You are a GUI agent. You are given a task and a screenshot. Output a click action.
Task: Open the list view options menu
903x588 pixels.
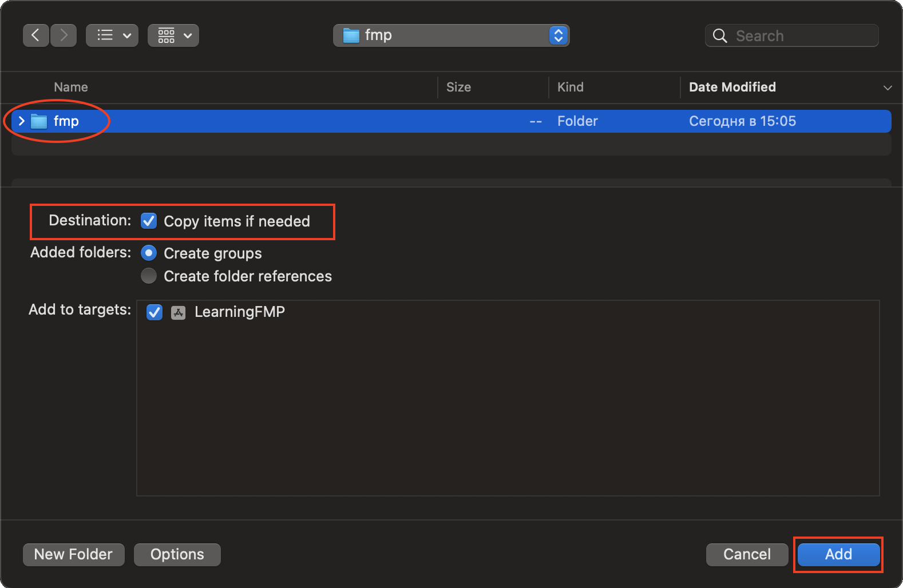point(112,35)
